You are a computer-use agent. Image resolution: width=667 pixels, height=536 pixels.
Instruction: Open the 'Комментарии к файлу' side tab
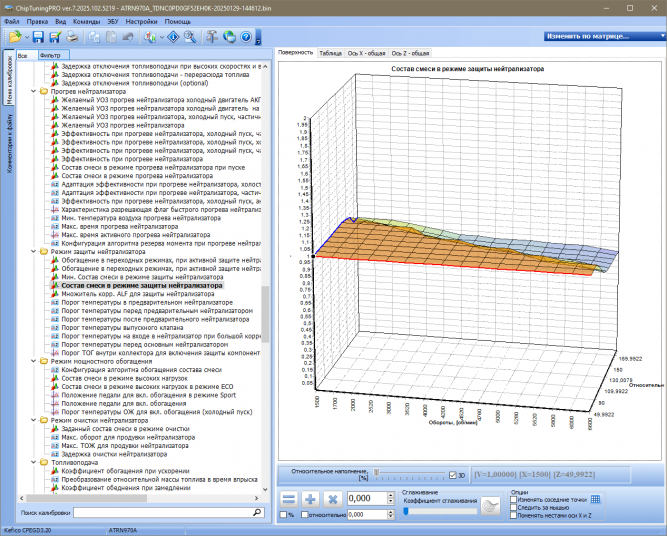9,143
